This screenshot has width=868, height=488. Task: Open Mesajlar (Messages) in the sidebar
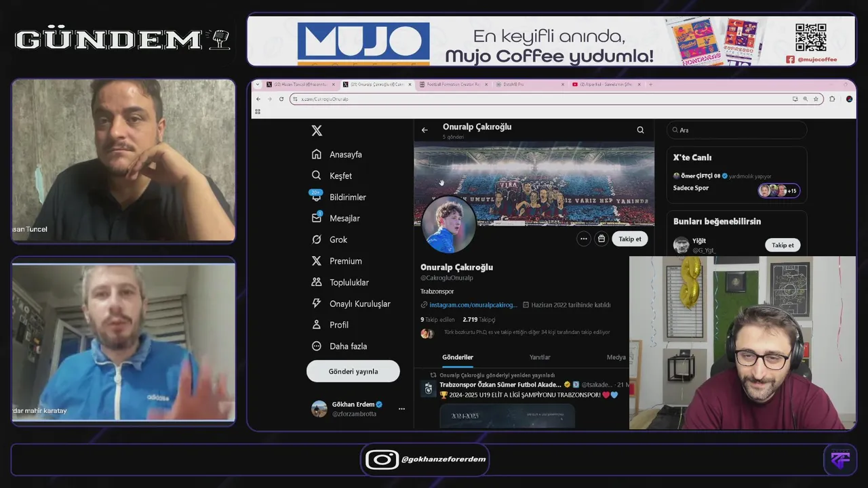pos(336,218)
